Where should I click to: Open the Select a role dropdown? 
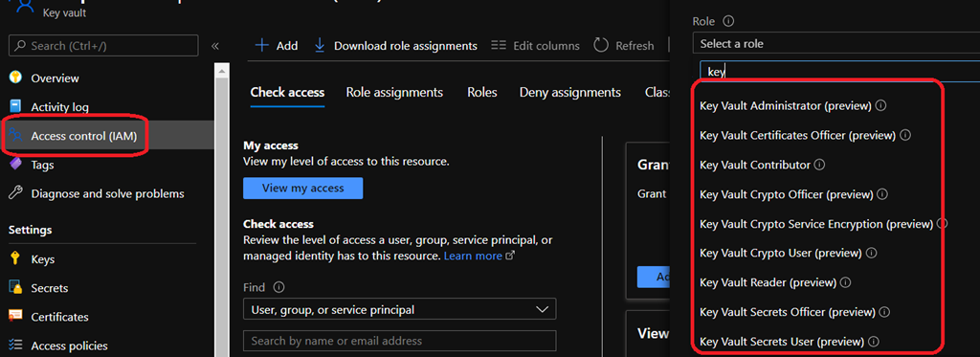coord(836,44)
